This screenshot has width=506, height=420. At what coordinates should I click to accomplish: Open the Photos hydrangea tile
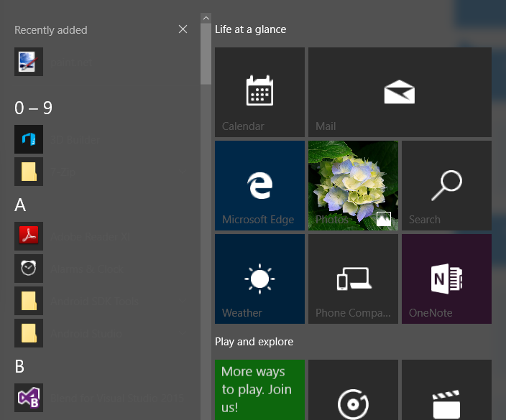(353, 186)
